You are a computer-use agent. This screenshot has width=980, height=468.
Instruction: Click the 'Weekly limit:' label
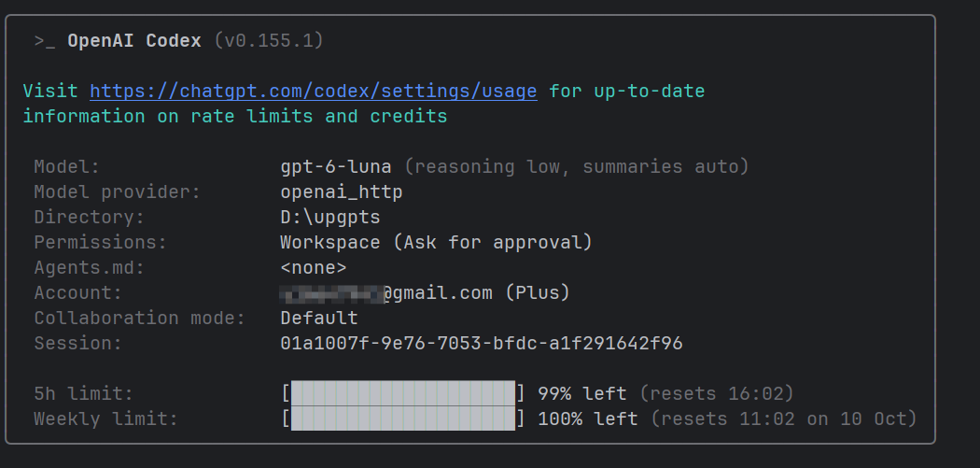pos(105,418)
